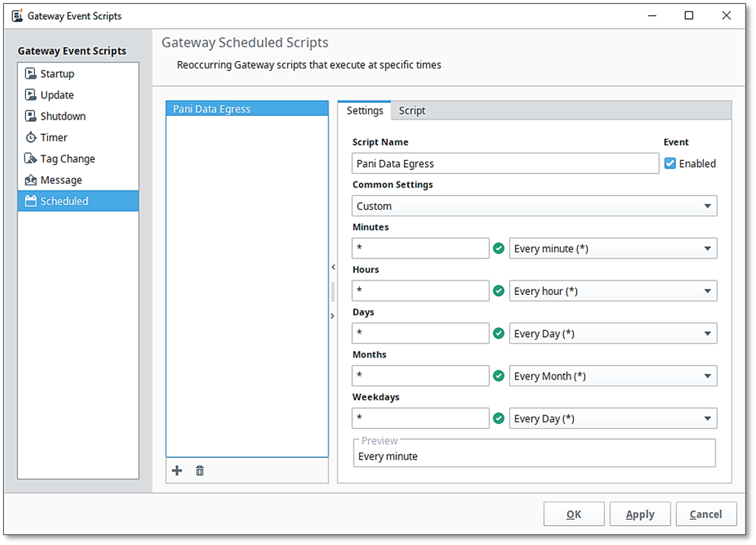Disable the Enabled event checkbox

(x=671, y=163)
